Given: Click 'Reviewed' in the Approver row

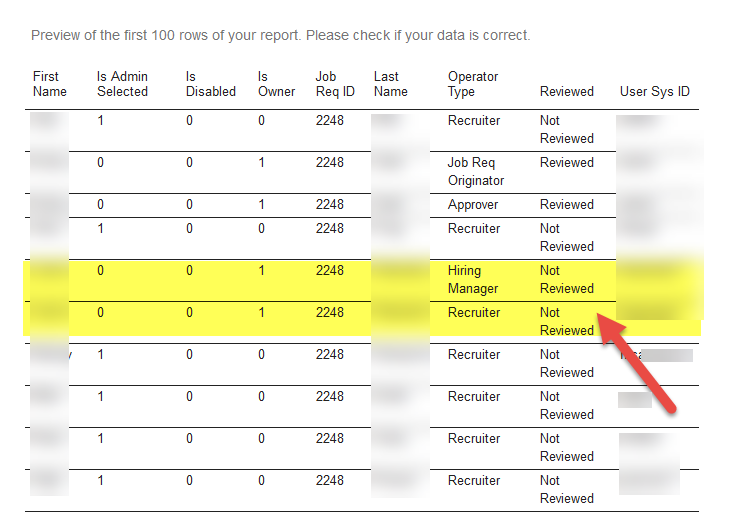Looking at the screenshot, I should tap(567, 204).
